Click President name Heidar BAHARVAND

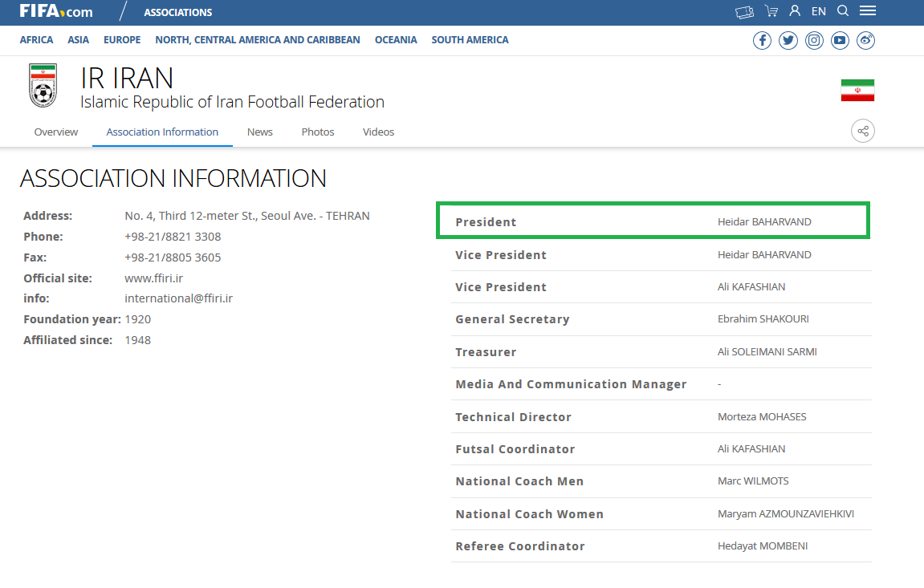764,222
